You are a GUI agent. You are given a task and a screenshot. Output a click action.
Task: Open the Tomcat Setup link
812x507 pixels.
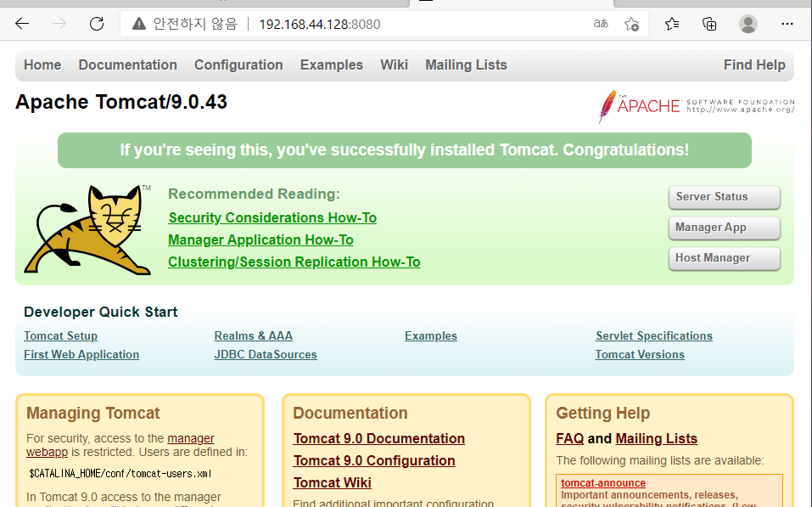pos(60,336)
